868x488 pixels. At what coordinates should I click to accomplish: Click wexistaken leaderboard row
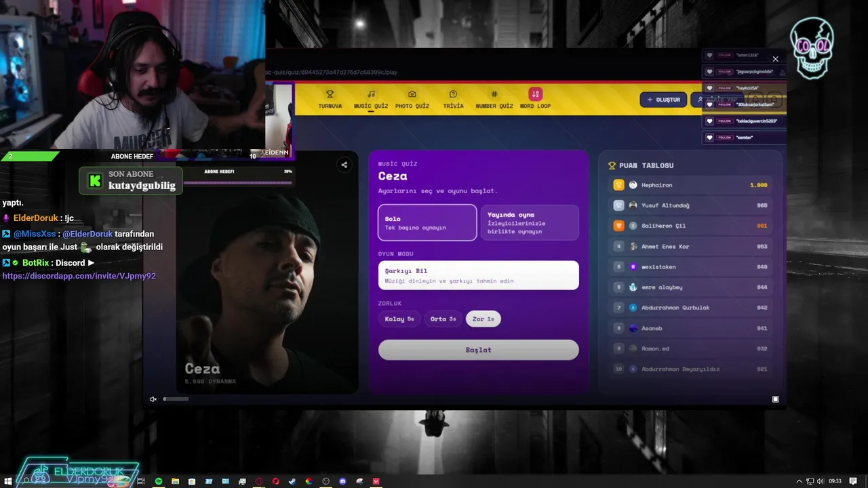[x=690, y=266]
